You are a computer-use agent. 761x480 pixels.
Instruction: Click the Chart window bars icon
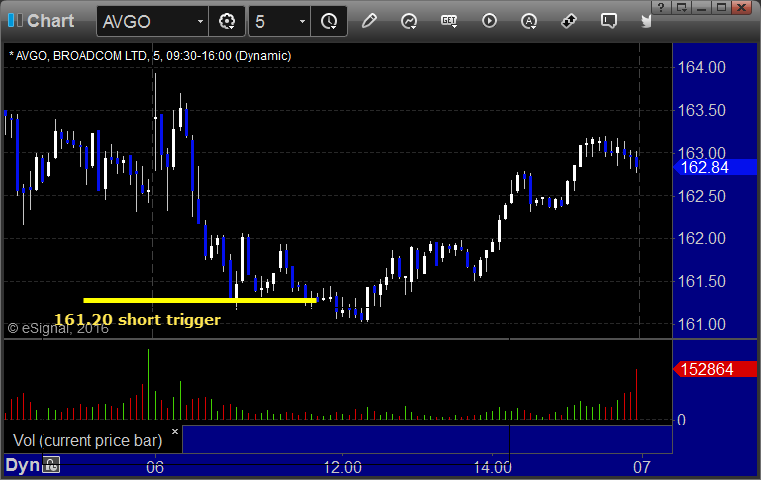[x=15, y=20]
